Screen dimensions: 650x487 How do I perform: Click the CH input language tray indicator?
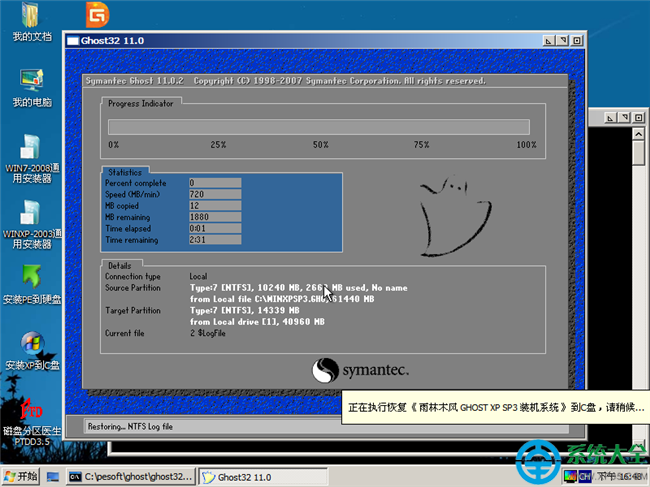(x=585, y=477)
